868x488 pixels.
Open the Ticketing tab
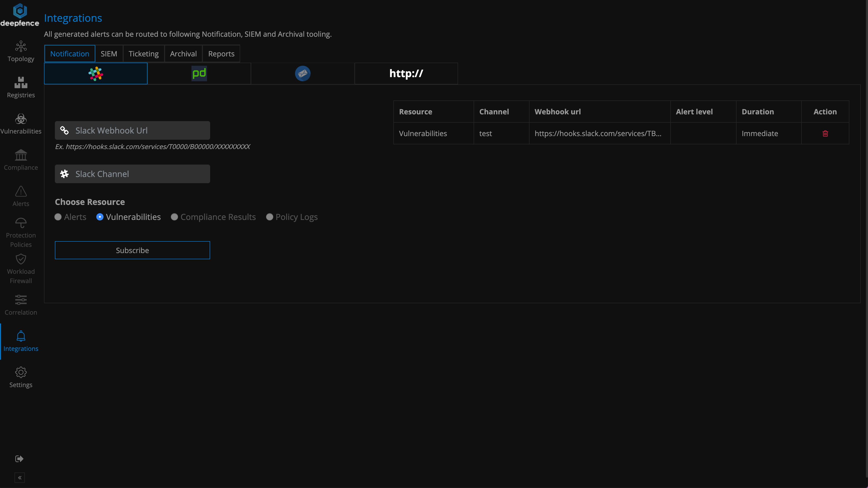(x=144, y=54)
